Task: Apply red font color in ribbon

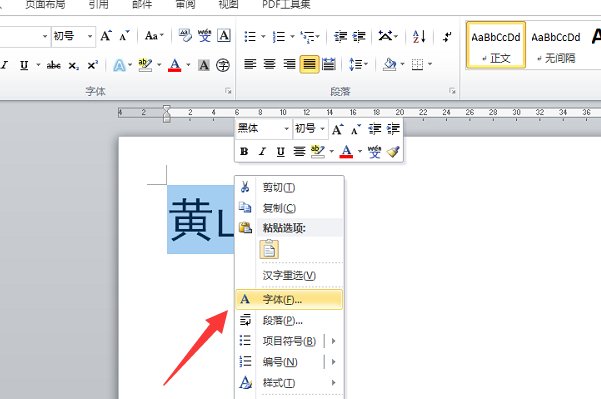Action: (175, 65)
